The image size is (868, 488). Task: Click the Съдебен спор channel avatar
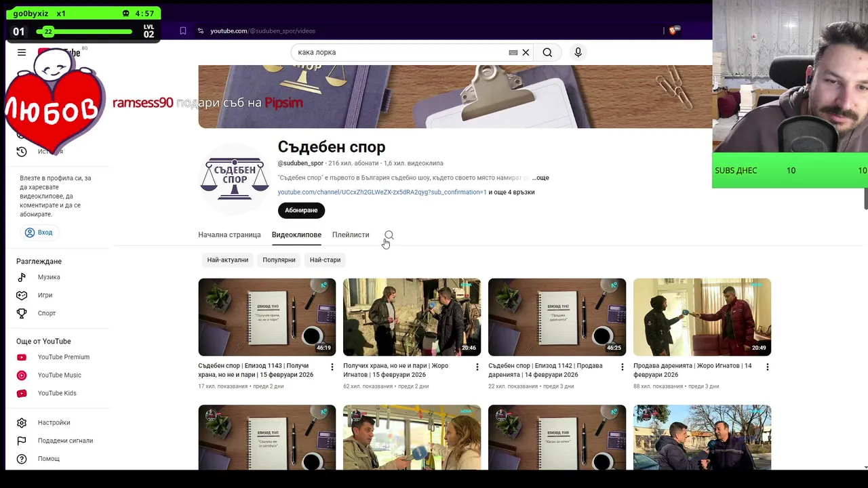(234, 179)
